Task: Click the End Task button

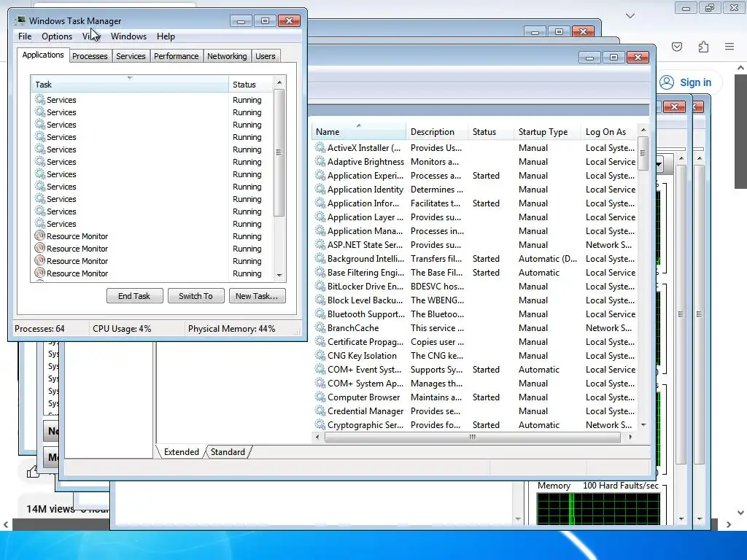Action: pyautogui.click(x=134, y=296)
